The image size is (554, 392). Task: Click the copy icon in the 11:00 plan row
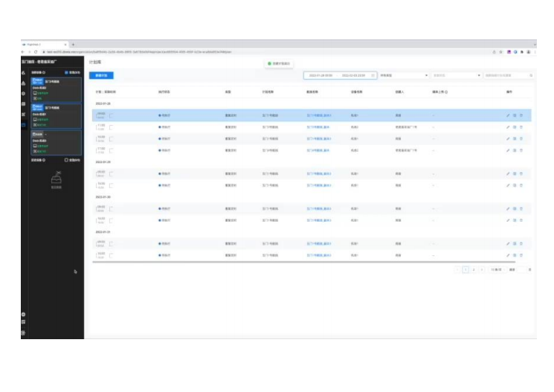[x=515, y=126]
